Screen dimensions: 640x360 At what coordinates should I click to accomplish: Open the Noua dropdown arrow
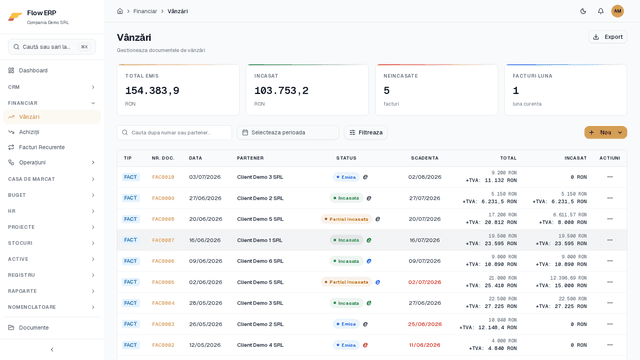point(620,132)
